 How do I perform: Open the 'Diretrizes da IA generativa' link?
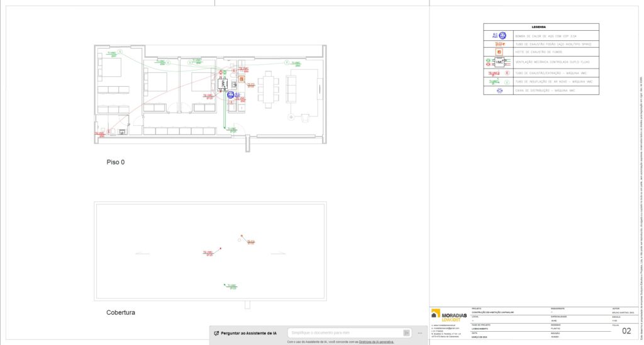click(376, 342)
